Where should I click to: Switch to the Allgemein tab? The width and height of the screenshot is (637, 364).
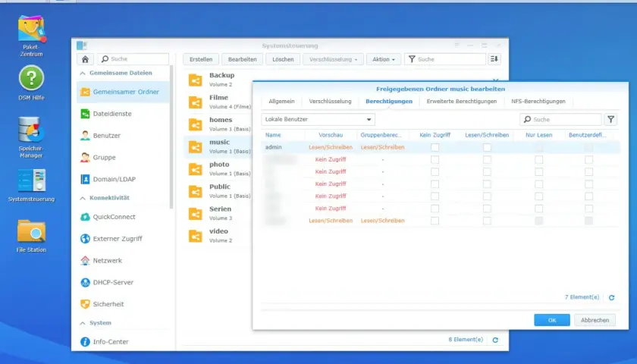[x=281, y=102]
